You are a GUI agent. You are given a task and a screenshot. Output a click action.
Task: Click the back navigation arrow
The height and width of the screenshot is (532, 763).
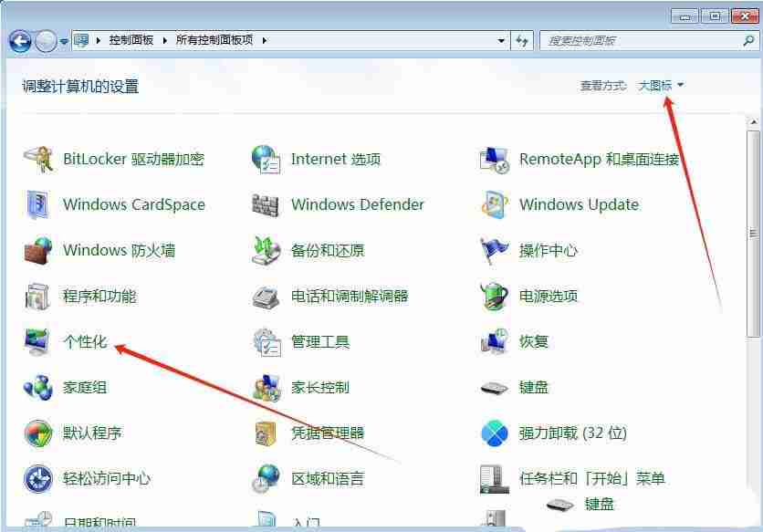(19, 40)
